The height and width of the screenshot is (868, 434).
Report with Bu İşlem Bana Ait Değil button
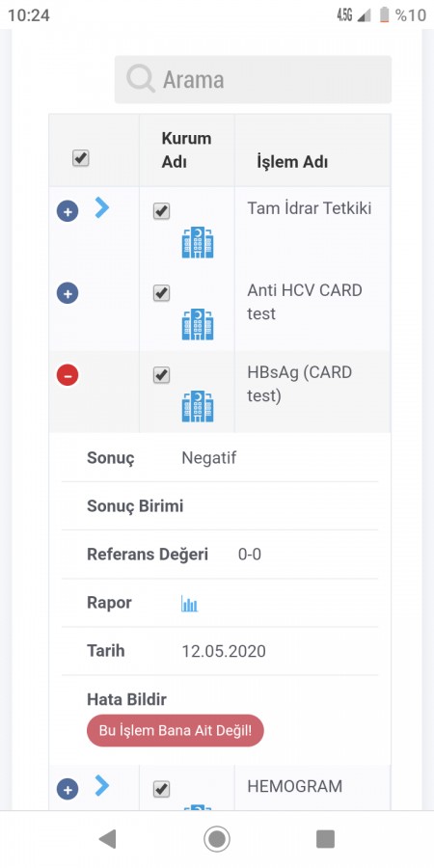[x=176, y=730]
